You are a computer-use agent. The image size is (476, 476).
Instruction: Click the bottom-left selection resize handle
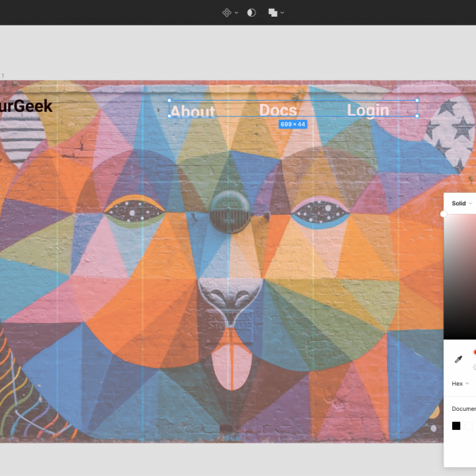pos(169,116)
